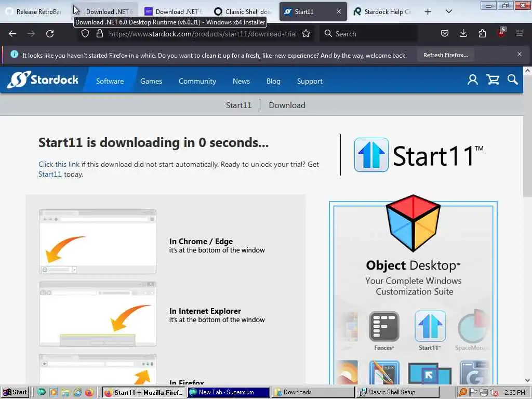Select the Fences app icon
This screenshot has height=399, width=532.
[384, 326]
